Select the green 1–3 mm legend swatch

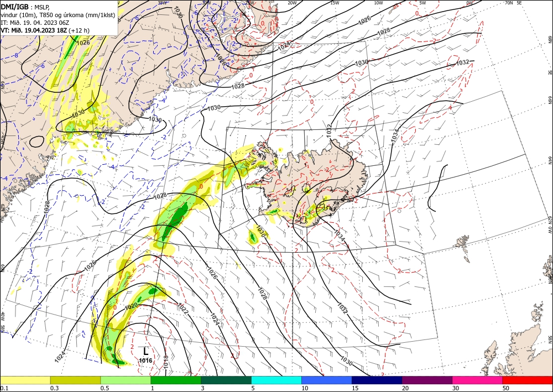point(176,380)
